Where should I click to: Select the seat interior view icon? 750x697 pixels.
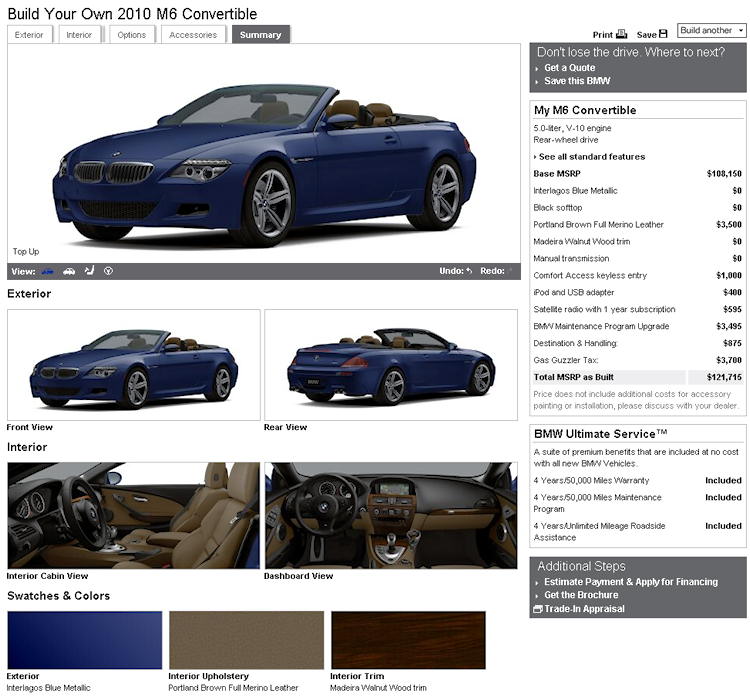pyautogui.click(x=89, y=271)
